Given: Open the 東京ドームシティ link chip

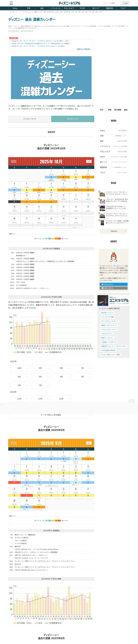Looking at the screenshot, I should pos(107,338).
